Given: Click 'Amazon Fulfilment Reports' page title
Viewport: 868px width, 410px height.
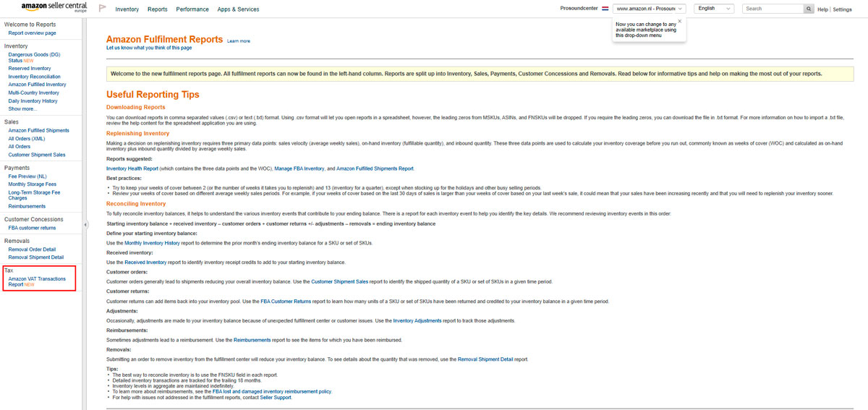Looking at the screenshot, I should tap(164, 40).
